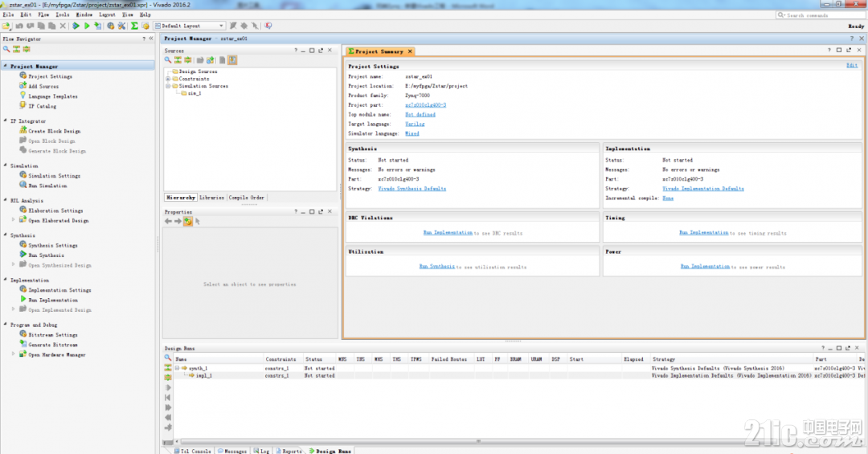868x454 pixels.
Task: Click the search icon in Sources panel
Action: [168, 59]
